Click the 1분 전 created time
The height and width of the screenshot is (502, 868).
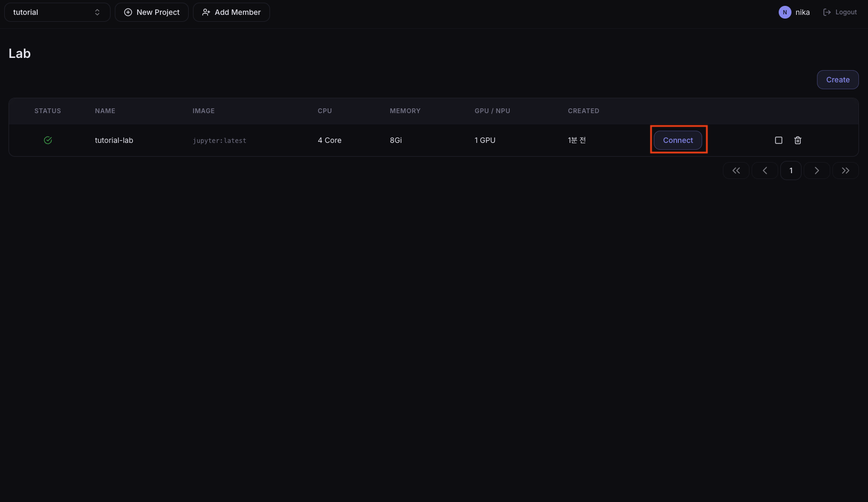pyautogui.click(x=577, y=140)
